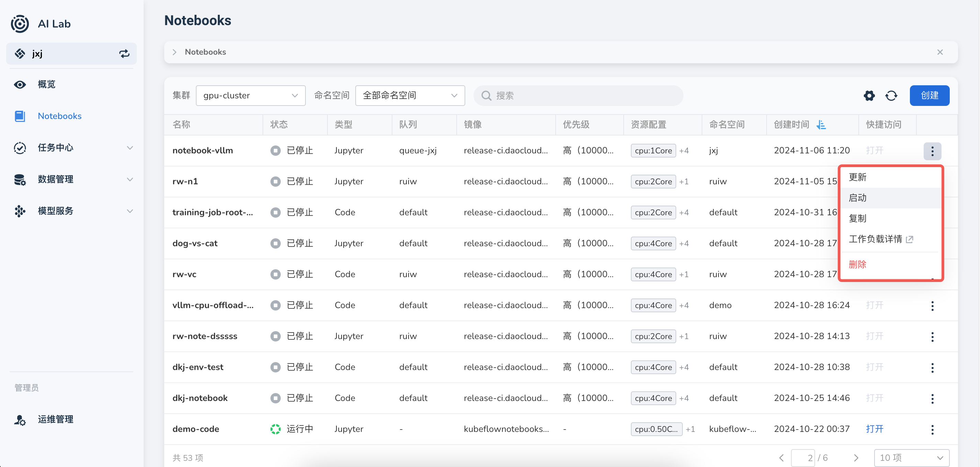Viewport: 980px width, 467px height.
Task: Click the page number input showing 2
Action: (x=803, y=458)
